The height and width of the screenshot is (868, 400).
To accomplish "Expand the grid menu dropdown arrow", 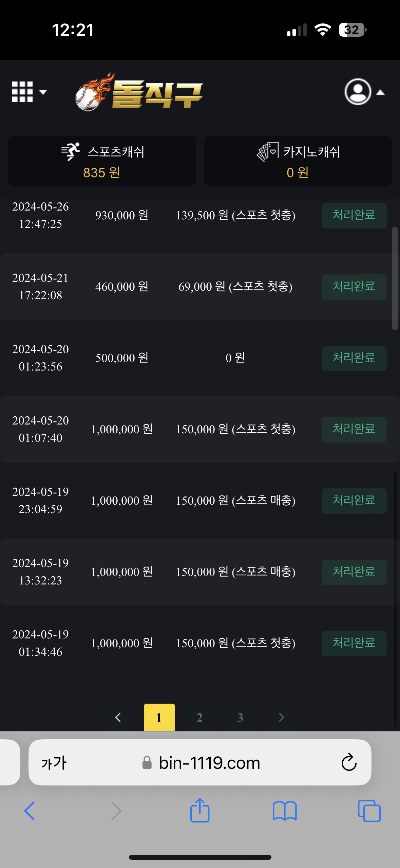I will (43, 92).
